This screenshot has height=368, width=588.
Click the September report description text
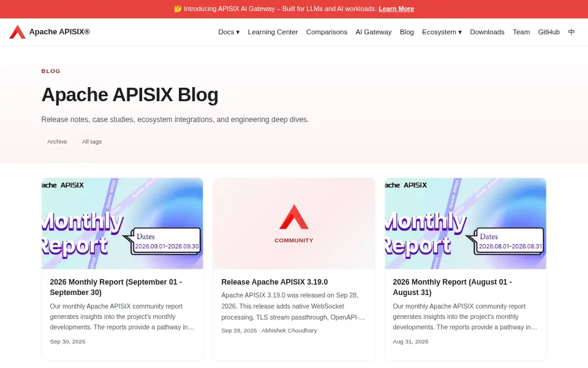[123, 316]
